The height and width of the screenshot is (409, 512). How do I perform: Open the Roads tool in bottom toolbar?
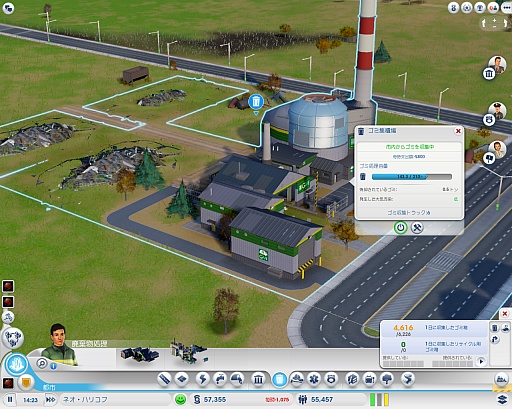164,379
